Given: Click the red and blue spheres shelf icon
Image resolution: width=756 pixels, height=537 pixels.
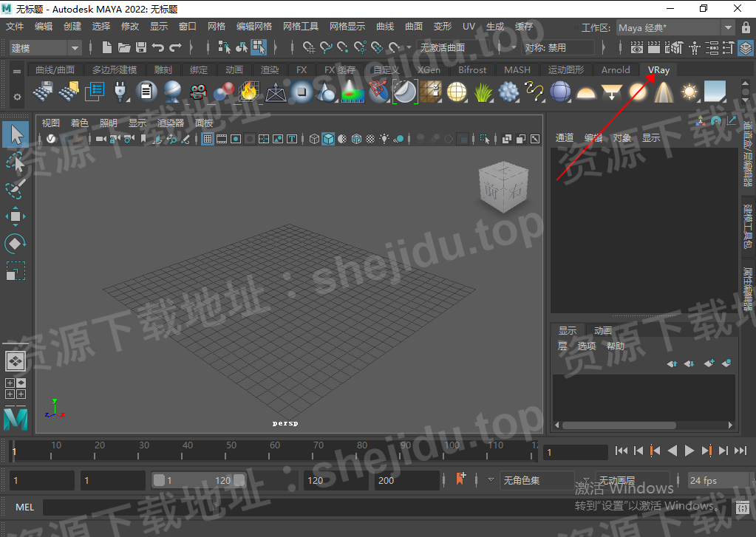Looking at the screenshot, I should click(x=224, y=92).
